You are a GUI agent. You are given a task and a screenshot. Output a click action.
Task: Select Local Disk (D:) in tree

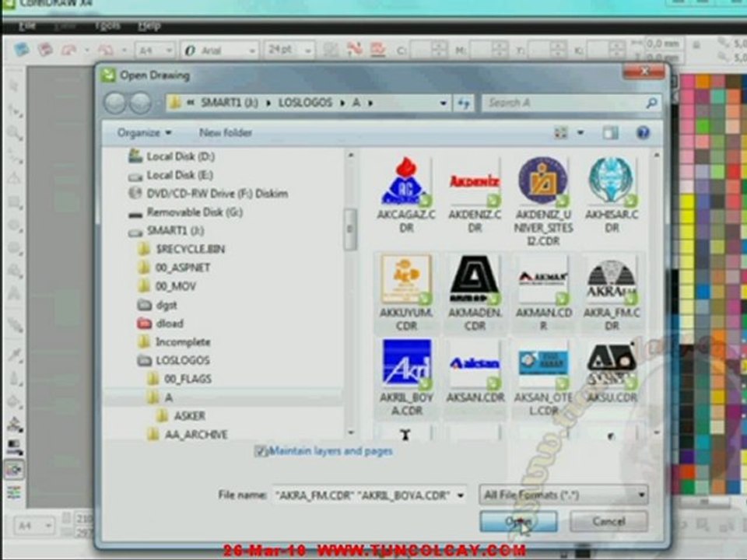click(173, 156)
